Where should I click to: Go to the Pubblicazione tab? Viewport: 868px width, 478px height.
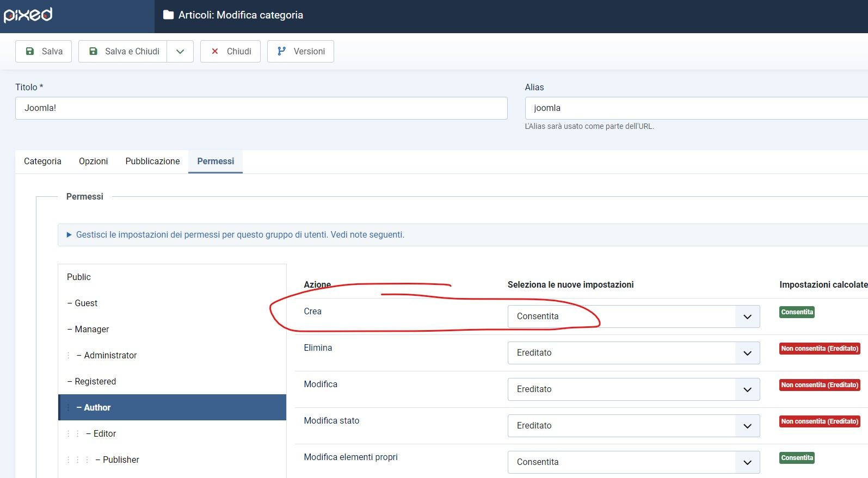click(x=152, y=162)
